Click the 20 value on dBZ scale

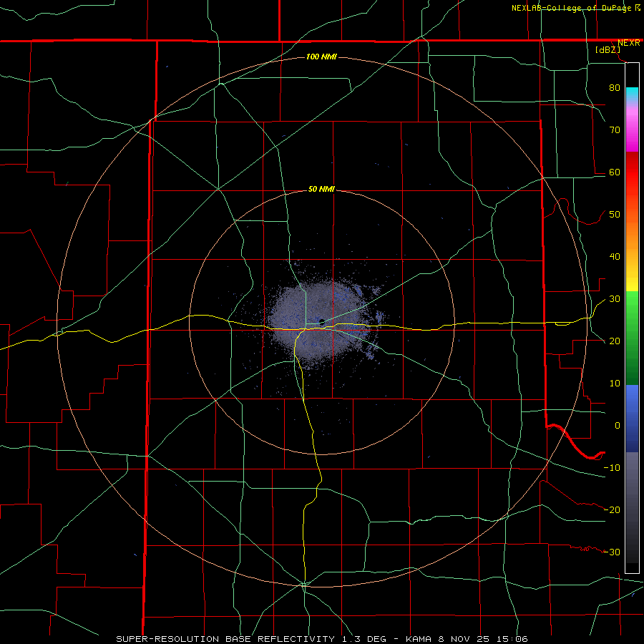click(x=615, y=341)
